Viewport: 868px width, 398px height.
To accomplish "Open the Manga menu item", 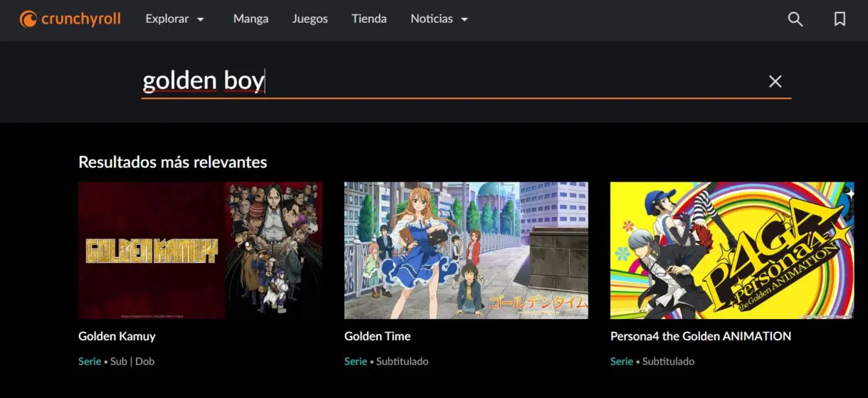I will (251, 19).
